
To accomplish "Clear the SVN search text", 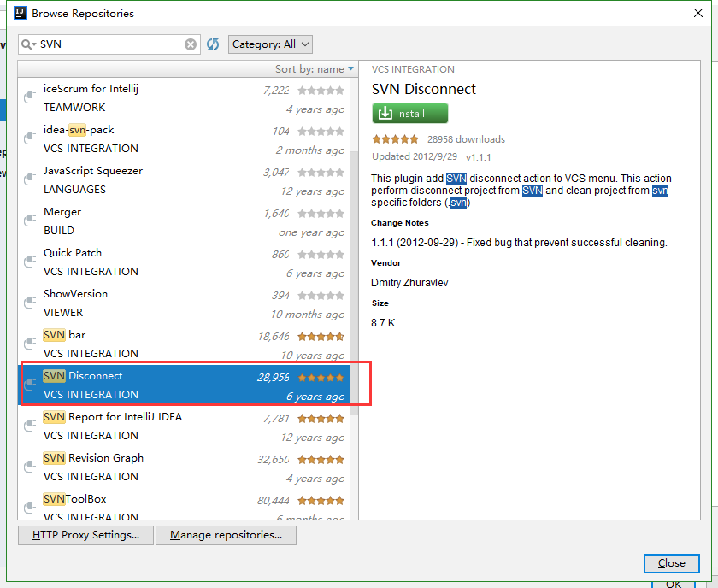I will click(x=190, y=44).
